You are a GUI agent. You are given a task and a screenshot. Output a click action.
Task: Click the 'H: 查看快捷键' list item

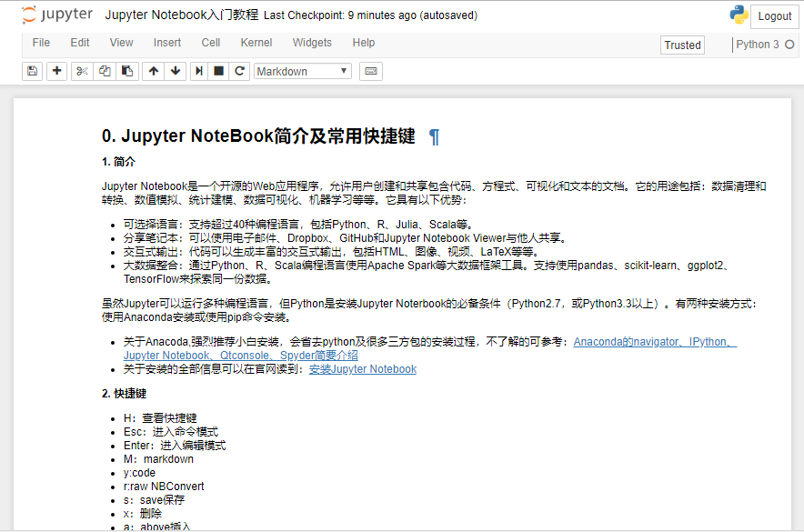(160, 418)
